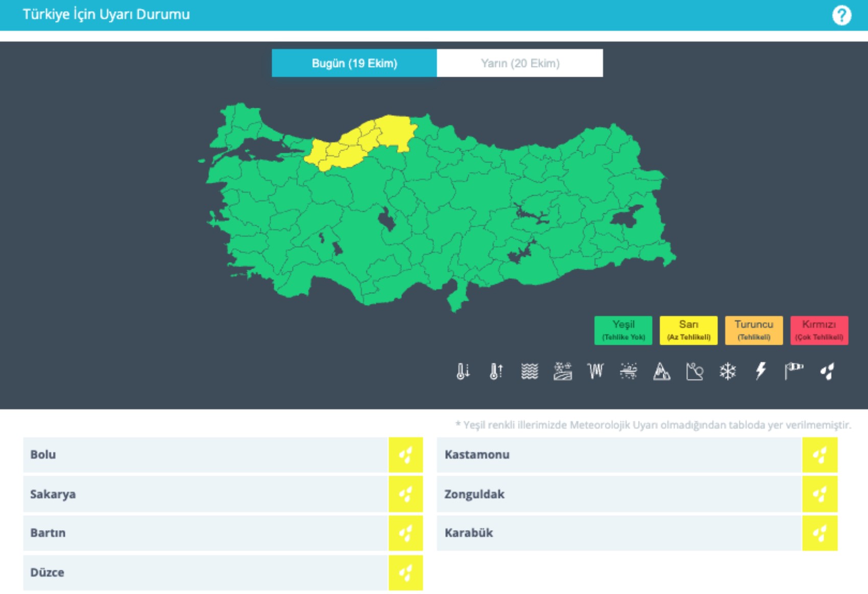Click the lightning bolt thunderstorm icon
The height and width of the screenshot is (594, 868).
[761, 371]
